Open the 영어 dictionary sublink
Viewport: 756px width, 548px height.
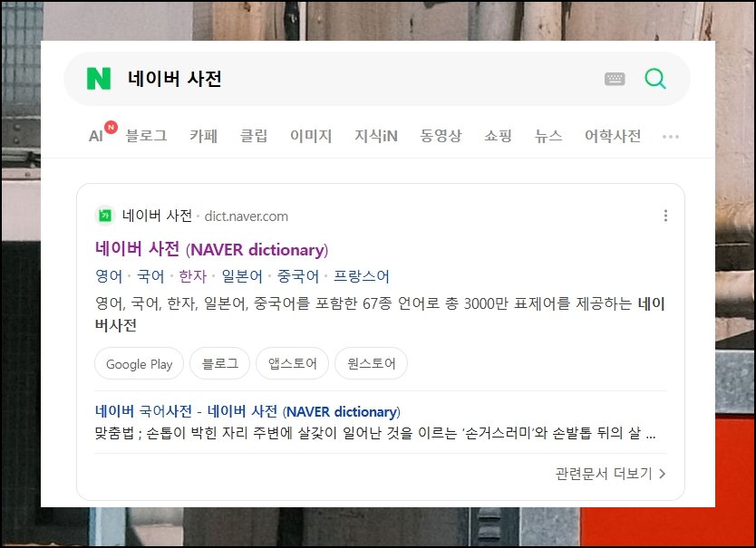point(109,276)
